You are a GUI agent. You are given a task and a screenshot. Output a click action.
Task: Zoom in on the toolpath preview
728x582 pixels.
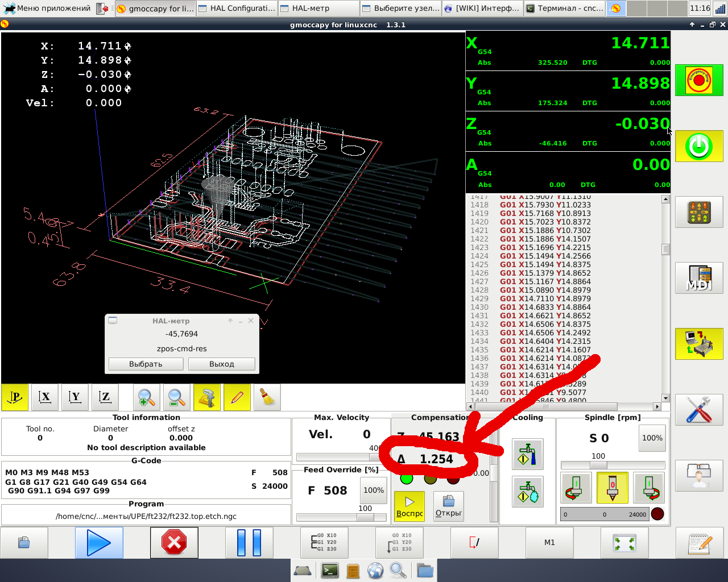(x=146, y=397)
